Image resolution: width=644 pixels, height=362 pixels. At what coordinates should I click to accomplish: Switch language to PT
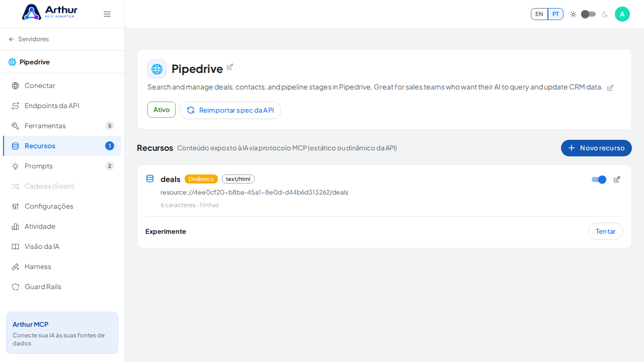(555, 14)
